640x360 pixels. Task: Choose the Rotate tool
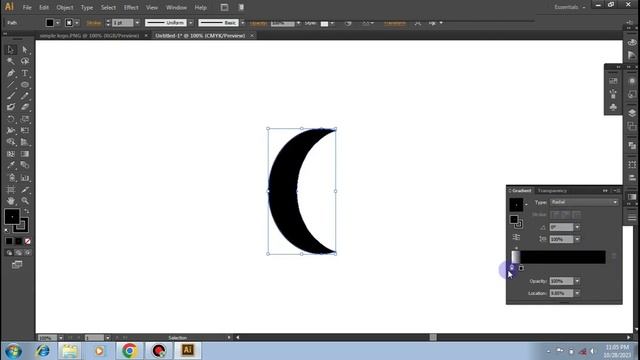[11, 119]
